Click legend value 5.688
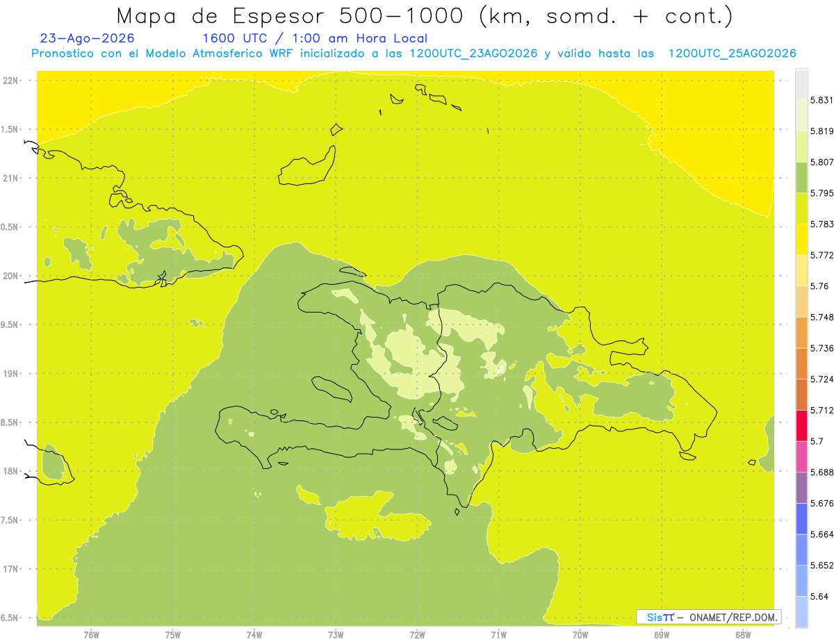This screenshot has width=834, height=644. pyautogui.click(x=821, y=472)
